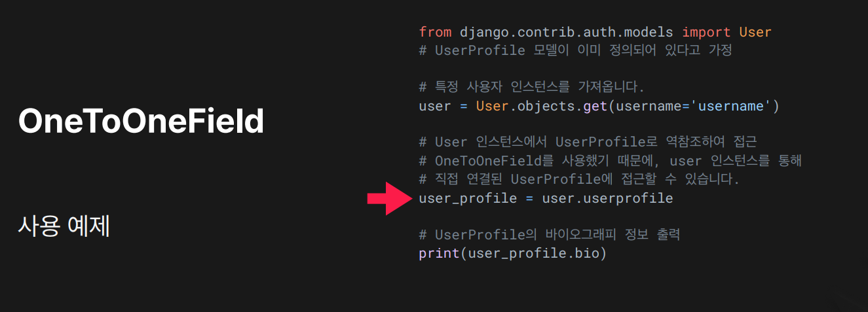Select the OneToOneField slide title
Screen dimensions: 868x312
click(x=141, y=122)
